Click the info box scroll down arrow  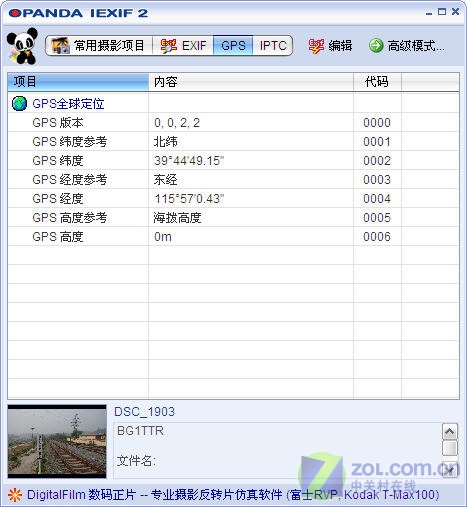tap(450, 470)
